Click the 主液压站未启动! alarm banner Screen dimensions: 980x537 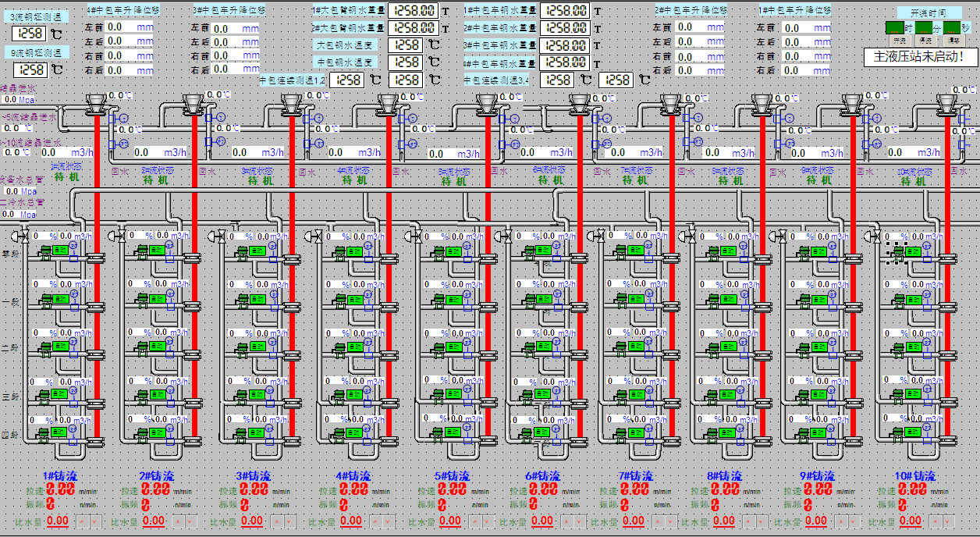[x=923, y=57]
